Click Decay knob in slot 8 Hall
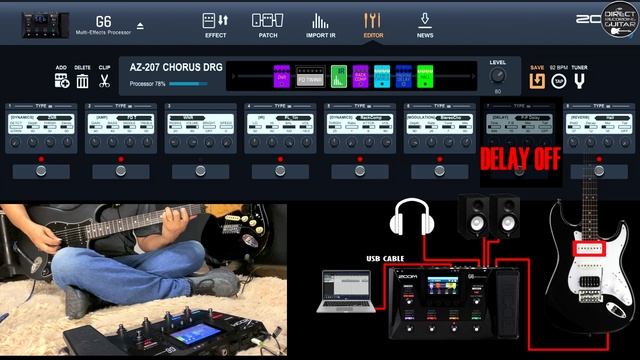 pyautogui.click(x=591, y=142)
